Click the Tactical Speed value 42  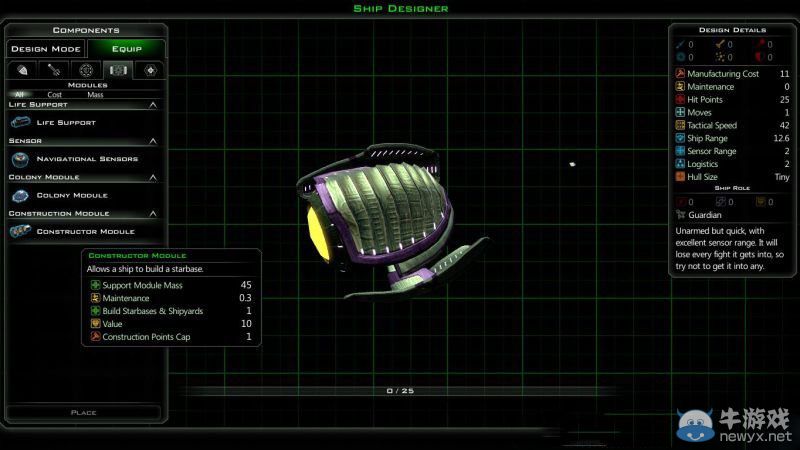coord(784,125)
